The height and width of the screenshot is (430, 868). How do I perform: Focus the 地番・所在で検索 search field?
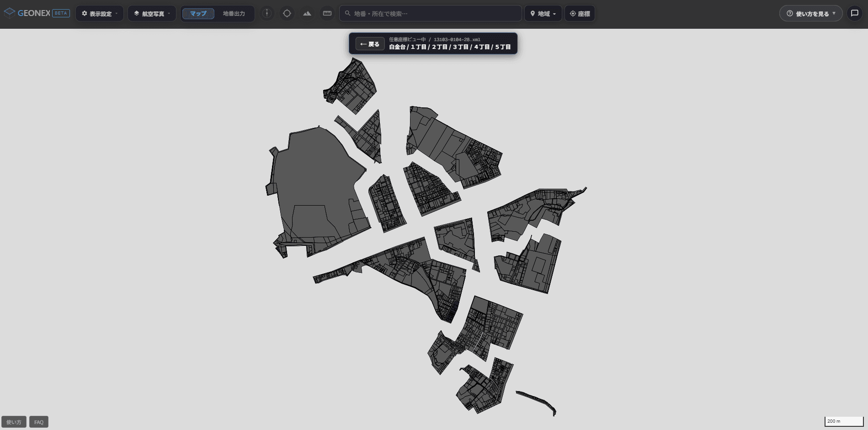tap(431, 14)
